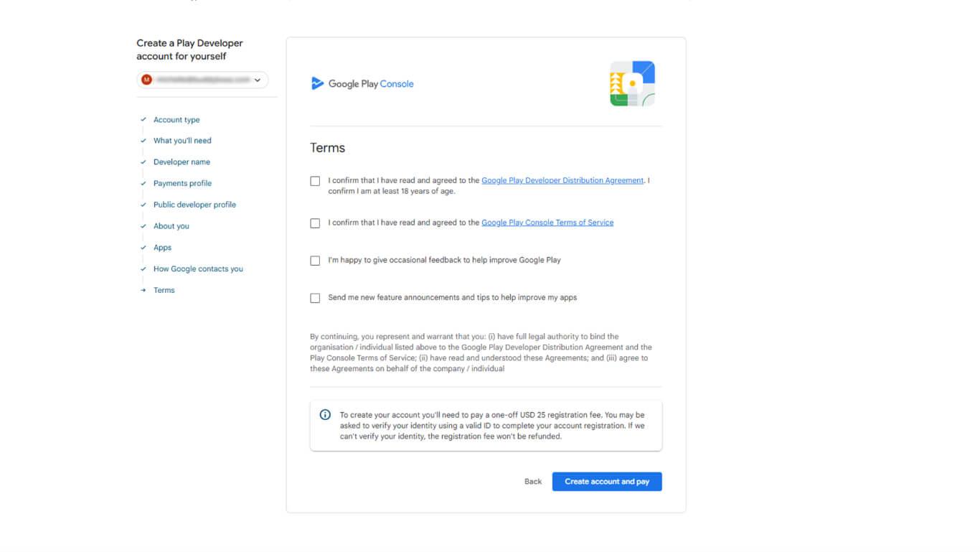Open the Google Play Developer Distribution Agreement link

click(x=562, y=181)
